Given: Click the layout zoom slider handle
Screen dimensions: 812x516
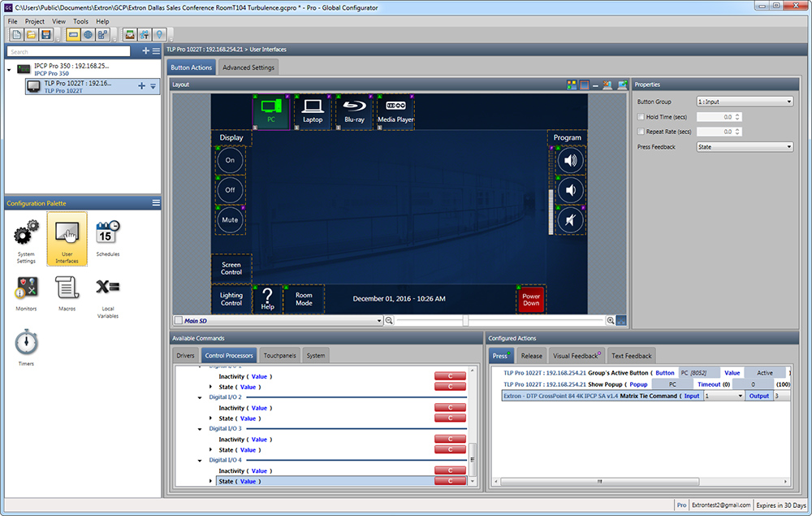Looking at the screenshot, I should pos(465,321).
